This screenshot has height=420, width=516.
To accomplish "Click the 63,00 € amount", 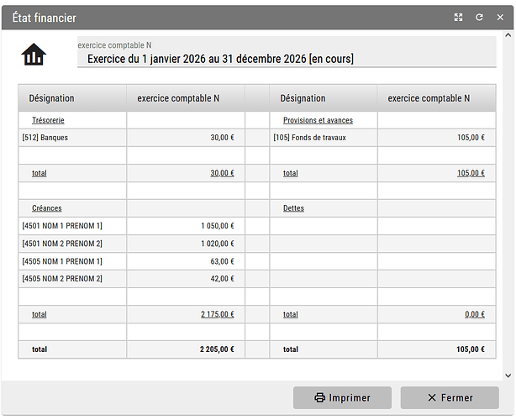I will (x=222, y=261).
